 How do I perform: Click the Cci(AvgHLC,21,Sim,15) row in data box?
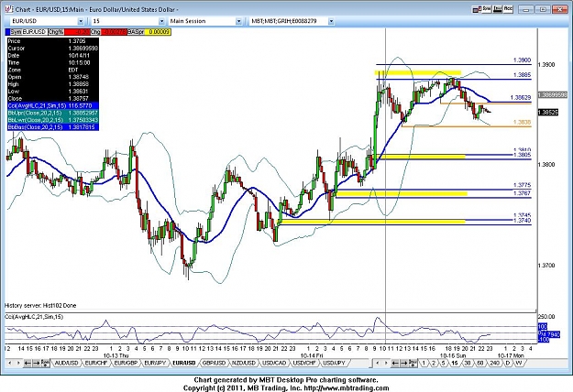coord(52,105)
